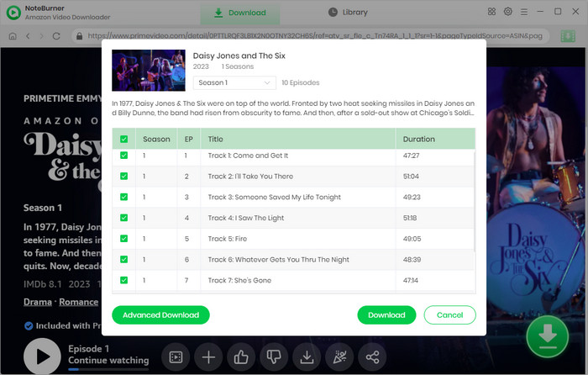The width and height of the screenshot is (588, 375).
Task: Click the trailer film icon
Action: 176,357
